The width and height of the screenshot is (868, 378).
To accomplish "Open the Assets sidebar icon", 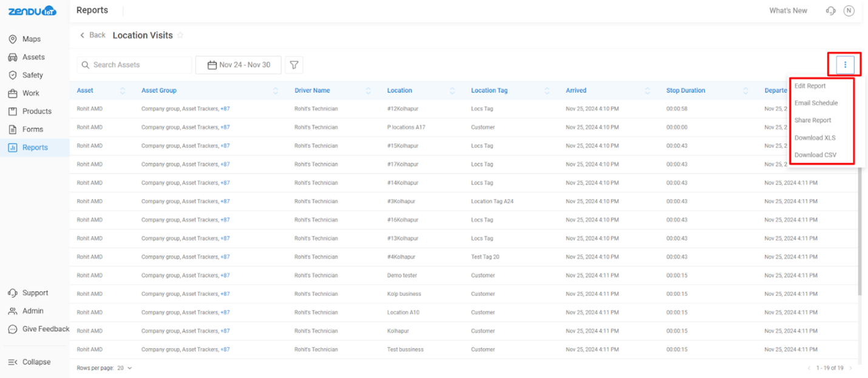I will [x=13, y=57].
